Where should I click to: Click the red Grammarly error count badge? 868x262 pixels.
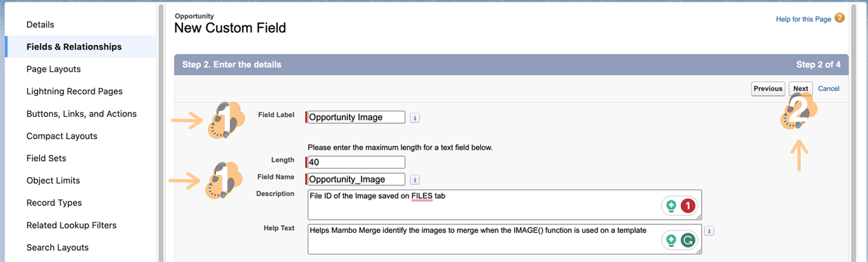point(688,206)
